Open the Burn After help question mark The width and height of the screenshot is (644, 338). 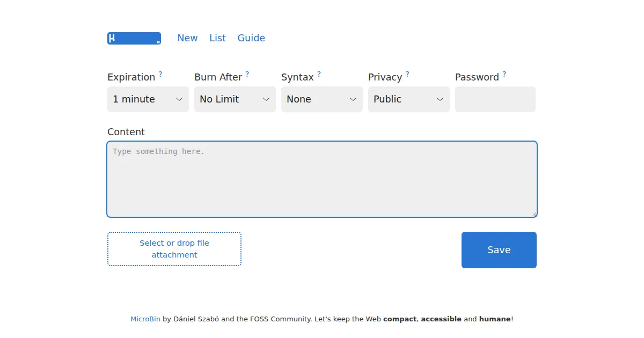click(247, 74)
